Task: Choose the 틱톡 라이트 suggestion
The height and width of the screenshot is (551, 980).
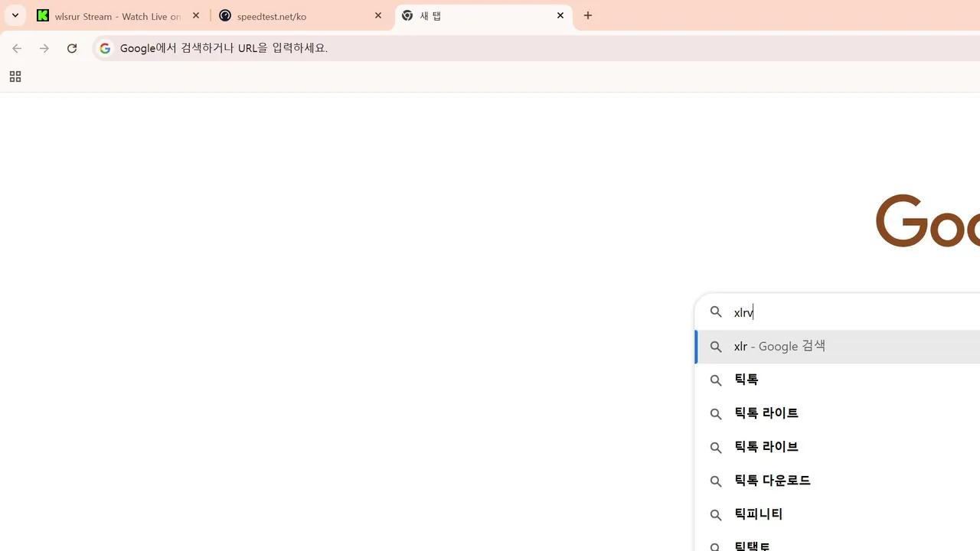Action: click(838, 414)
